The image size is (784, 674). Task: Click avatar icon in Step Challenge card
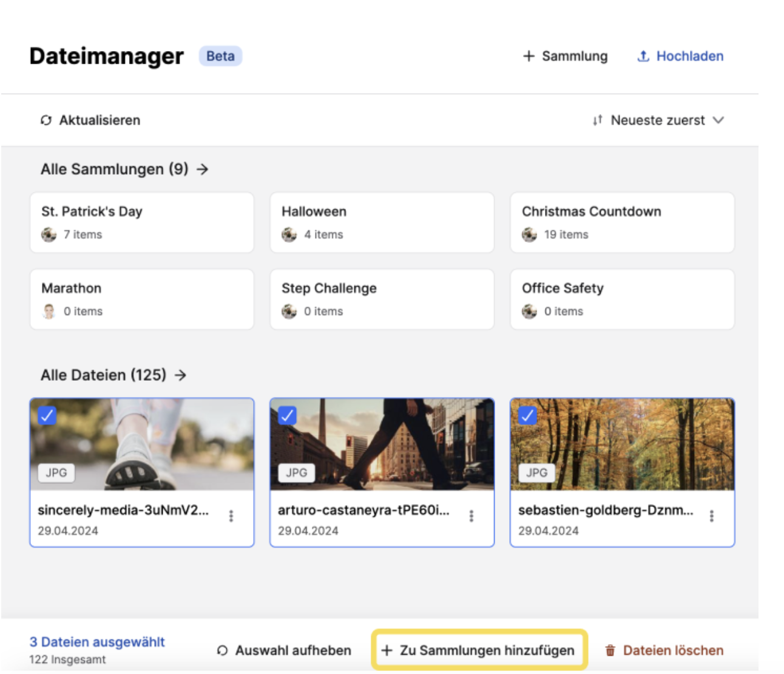click(289, 311)
